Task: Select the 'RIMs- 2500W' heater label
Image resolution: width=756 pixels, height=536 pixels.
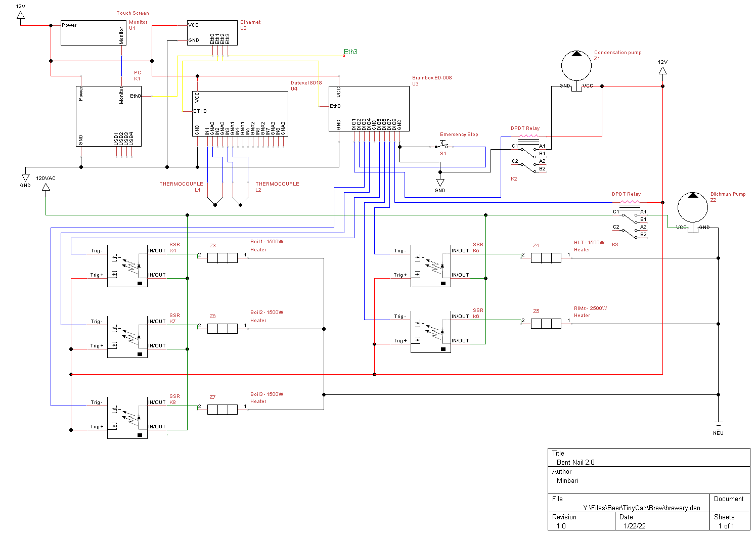Action: (x=591, y=308)
